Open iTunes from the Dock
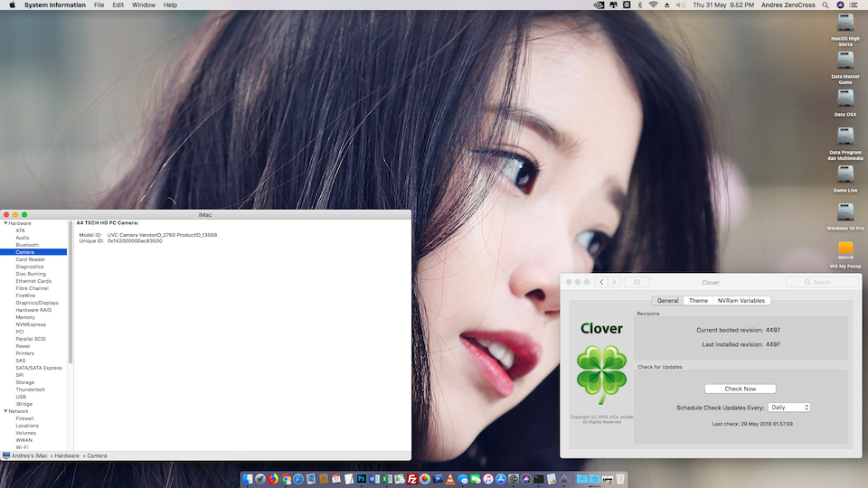The image size is (868, 488). [x=488, y=479]
